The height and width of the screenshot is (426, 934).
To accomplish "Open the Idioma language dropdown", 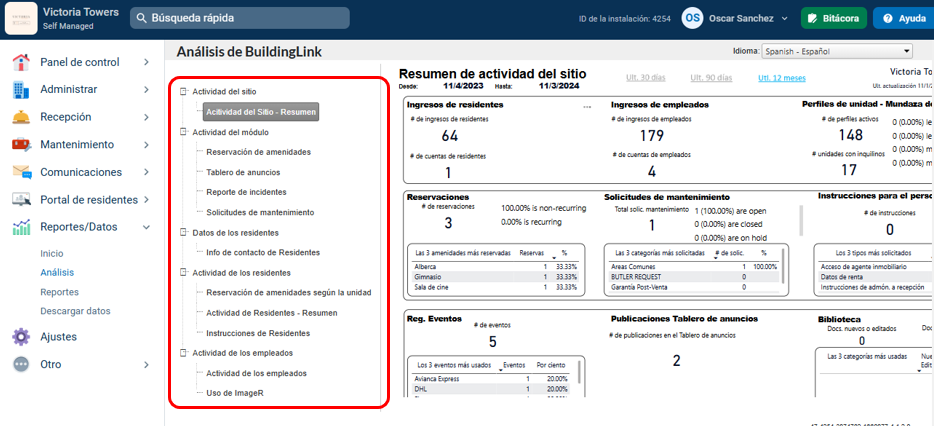I will click(x=837, y=51).
